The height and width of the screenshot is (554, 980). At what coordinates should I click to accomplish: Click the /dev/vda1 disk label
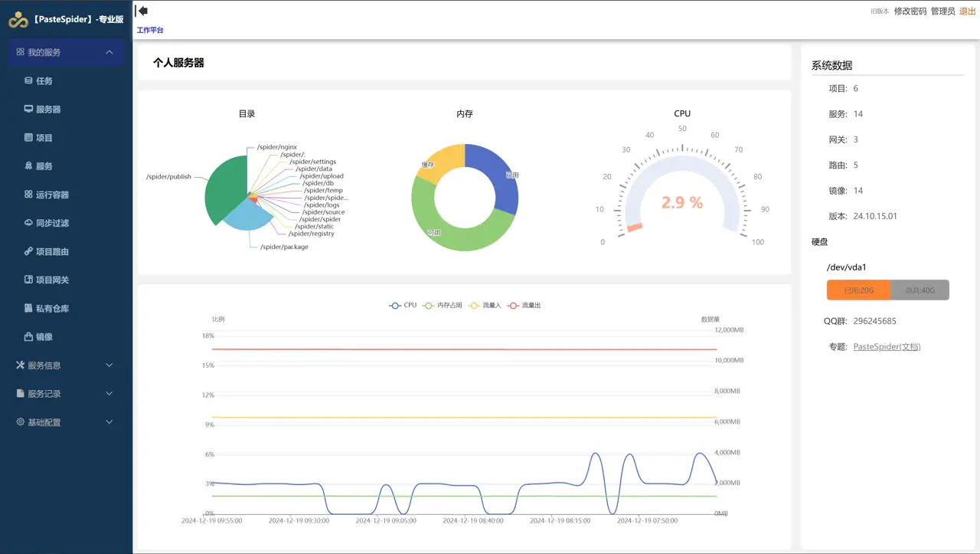click(847, 267)
